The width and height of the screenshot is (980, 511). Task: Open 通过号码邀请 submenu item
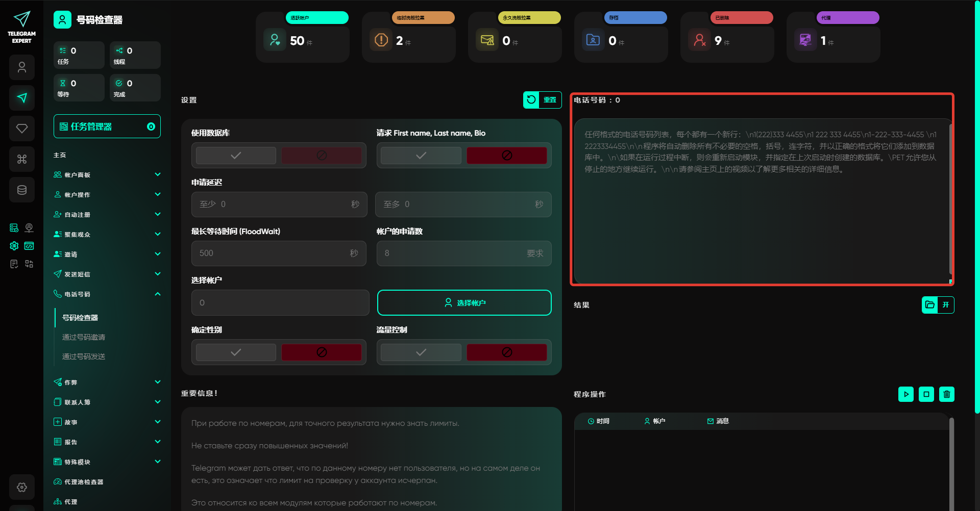click(84, 337)
